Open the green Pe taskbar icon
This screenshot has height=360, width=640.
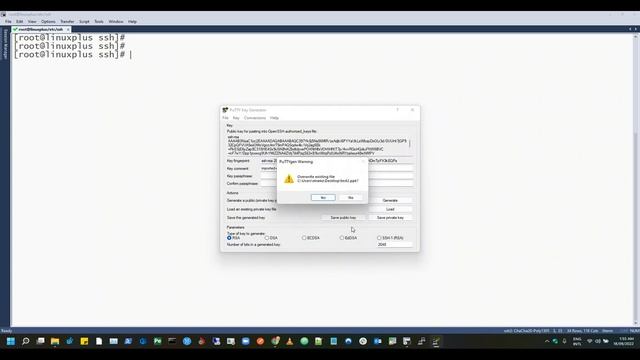pos(158,341)
